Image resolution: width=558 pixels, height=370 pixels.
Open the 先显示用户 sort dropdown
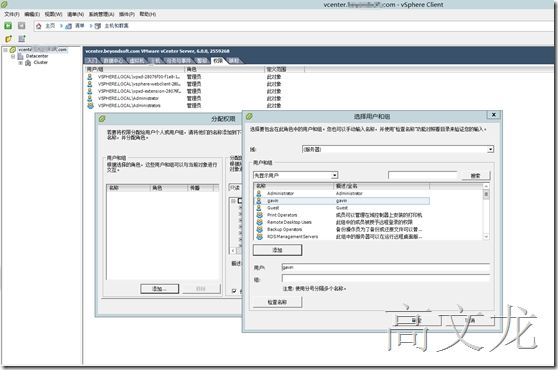[x=335, y=175]
